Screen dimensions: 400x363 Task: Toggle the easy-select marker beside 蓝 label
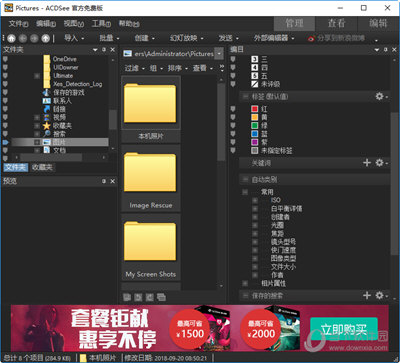pyautogui.click(x=233, y=134)
